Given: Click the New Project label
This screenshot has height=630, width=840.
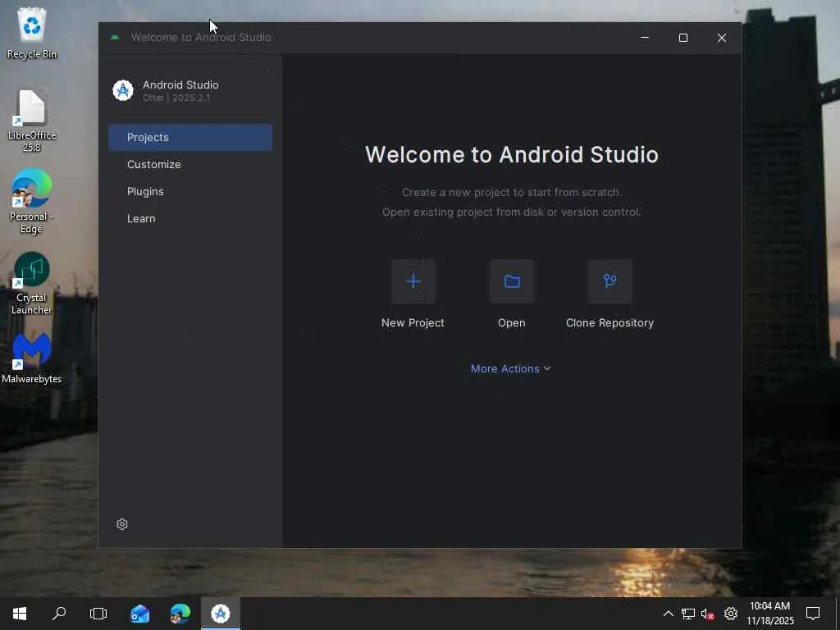Looking at the screenshot, I should [x=413, y=322].
